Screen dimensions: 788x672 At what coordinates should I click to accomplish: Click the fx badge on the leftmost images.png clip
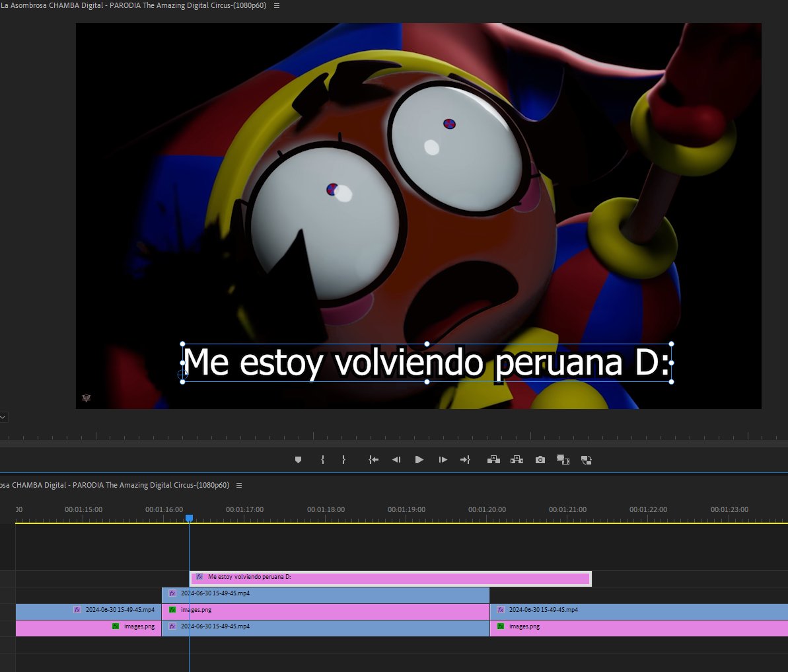tap(116, 626)
